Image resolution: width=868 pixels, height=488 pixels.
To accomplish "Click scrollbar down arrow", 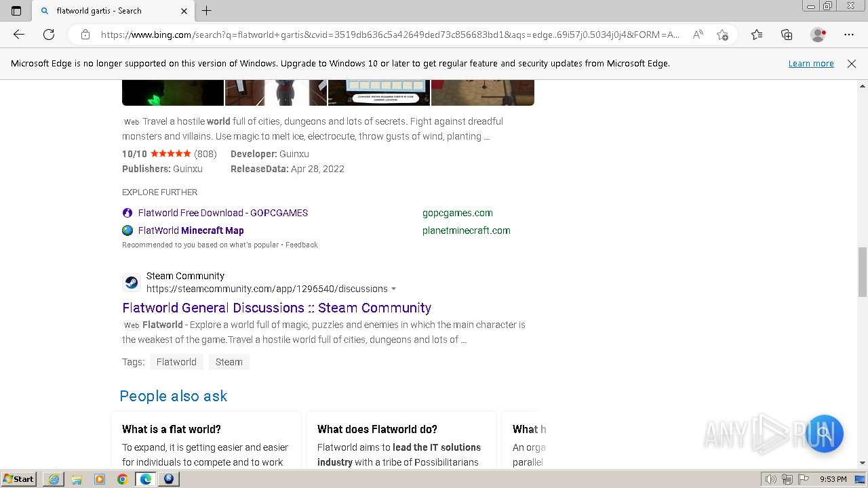I will 863,463.
